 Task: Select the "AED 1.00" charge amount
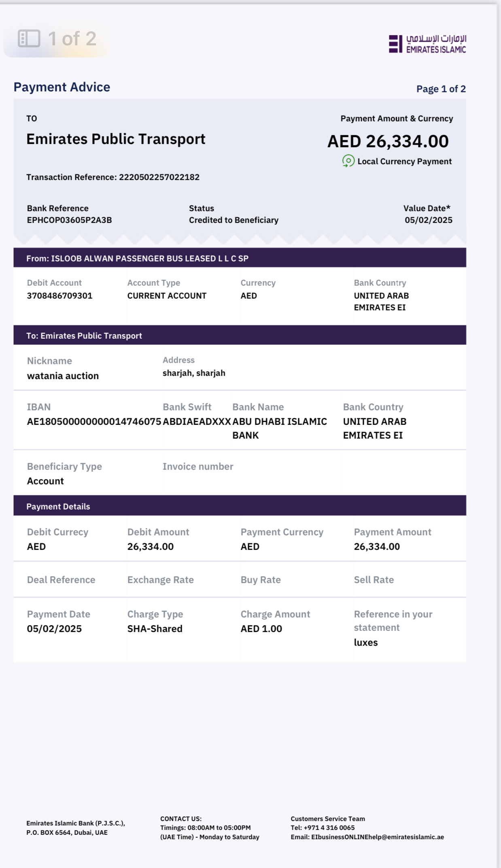point(261,629)
